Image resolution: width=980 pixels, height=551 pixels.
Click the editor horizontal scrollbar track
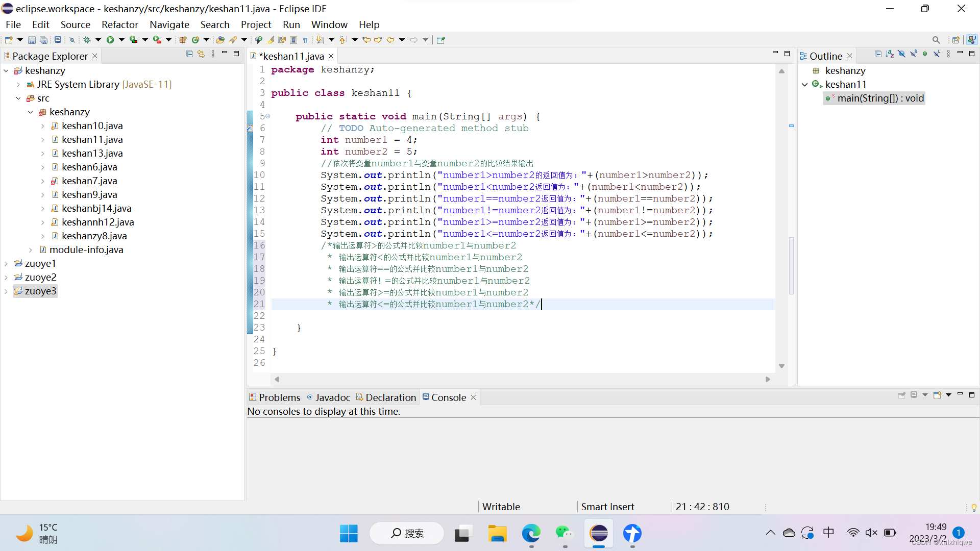tap(521, 379)
